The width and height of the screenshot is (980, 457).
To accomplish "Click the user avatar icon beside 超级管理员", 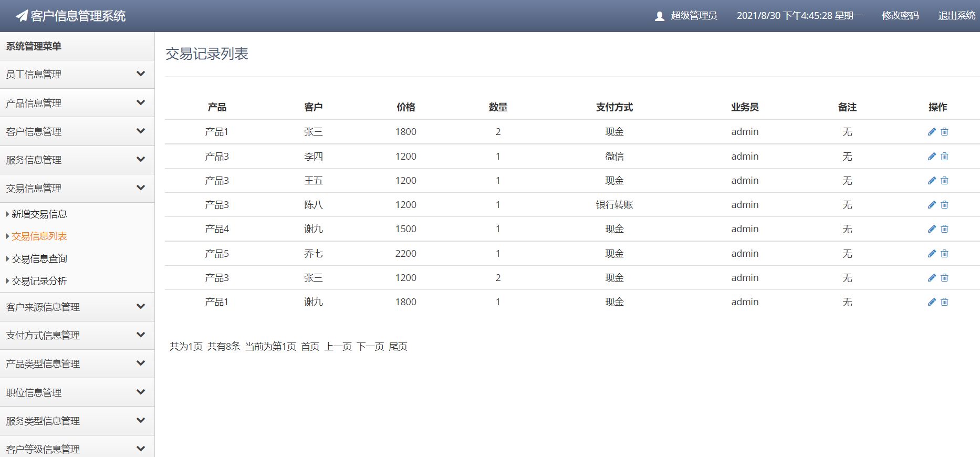I will tap(660, 16).
